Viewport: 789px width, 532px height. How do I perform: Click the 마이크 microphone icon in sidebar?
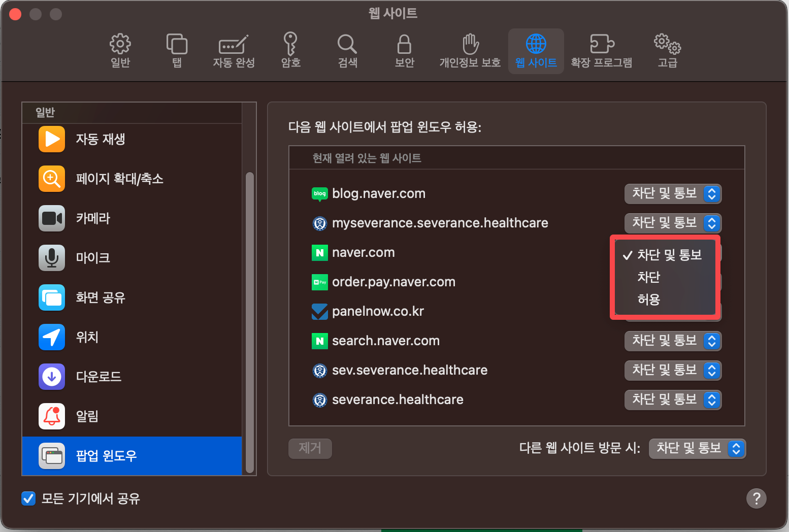52,258
